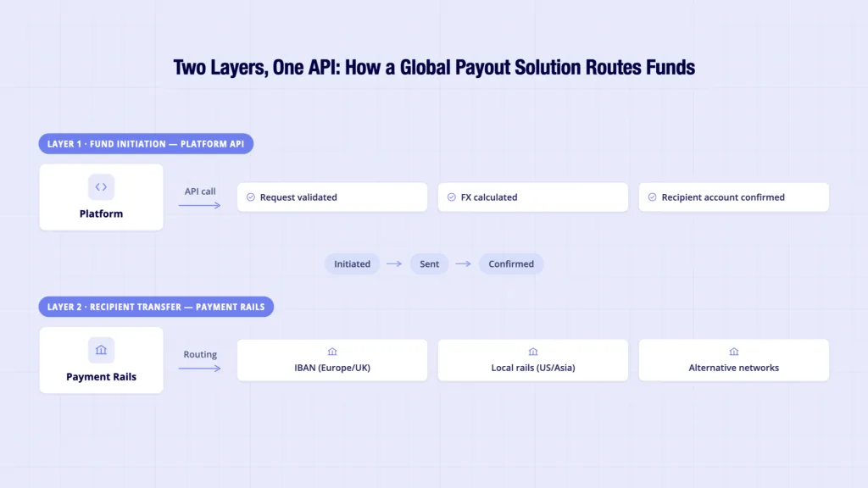Select the Recipient account confirmed card
The width and height of the screenshot is (868, 488).
point(734,197)
